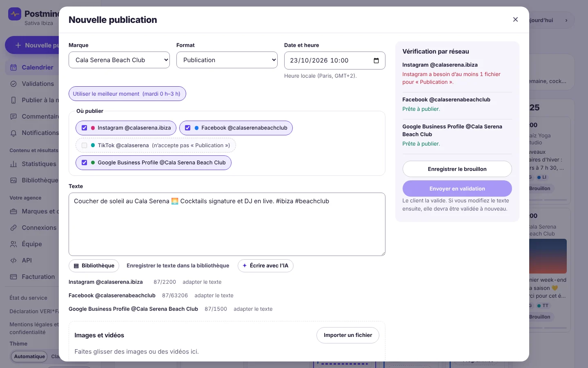588x368 pixels.
Task: Click the Connexions link icon
Action: (x=13, y=228)
